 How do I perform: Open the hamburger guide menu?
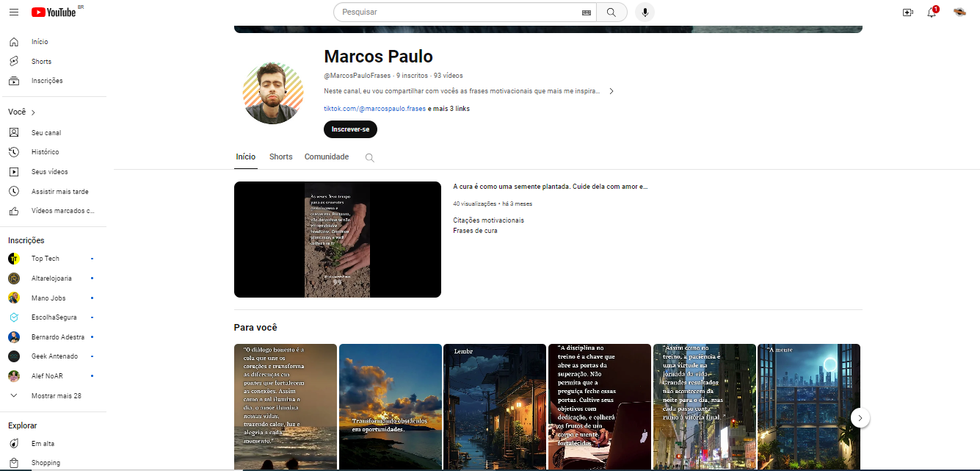[14, 12]
